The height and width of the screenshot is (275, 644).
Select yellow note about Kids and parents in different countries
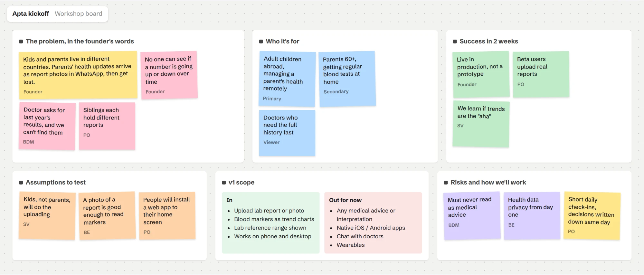click(x=78, y=75)
